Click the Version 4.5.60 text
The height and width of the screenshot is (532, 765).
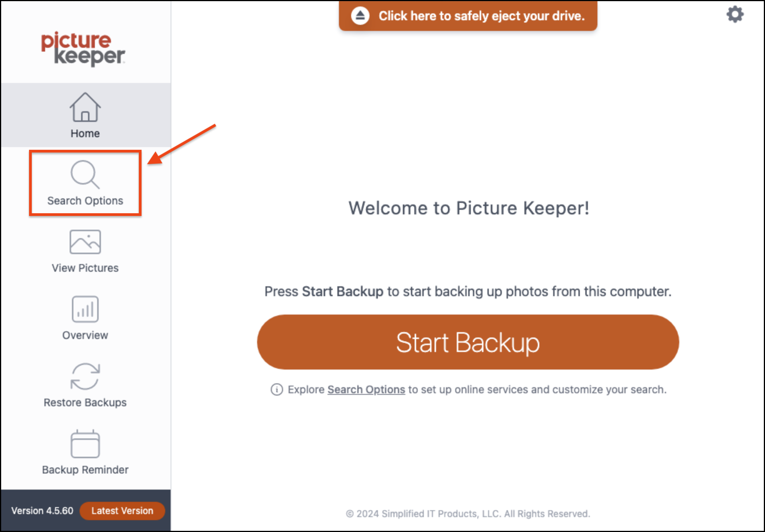point(42,511)
